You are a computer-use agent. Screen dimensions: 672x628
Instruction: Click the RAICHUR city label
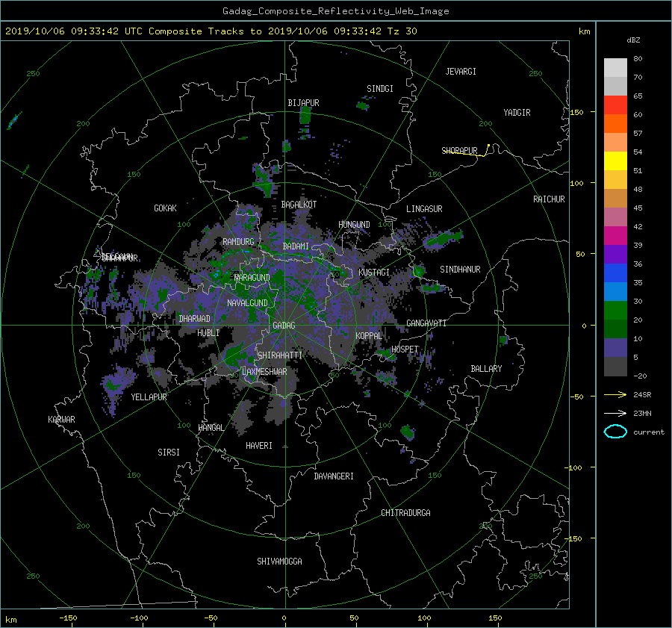(549, 199)
